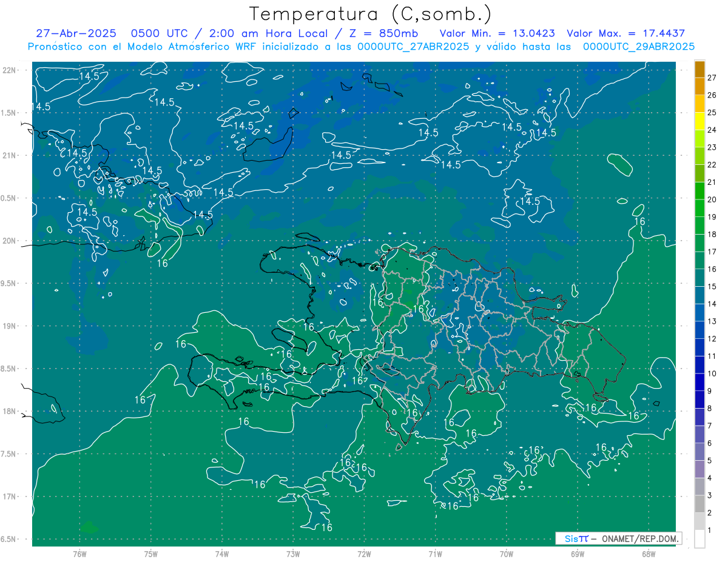728x562 pixels.
Task: Click the lime swatch between 23 and 24
Action: 699,138
